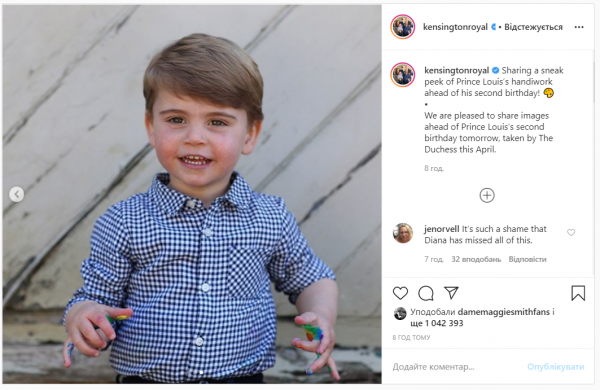Click the Додайте коментар input field
Image resolution: width=600 pixels, height=390 pixels.
pos(455,367)
